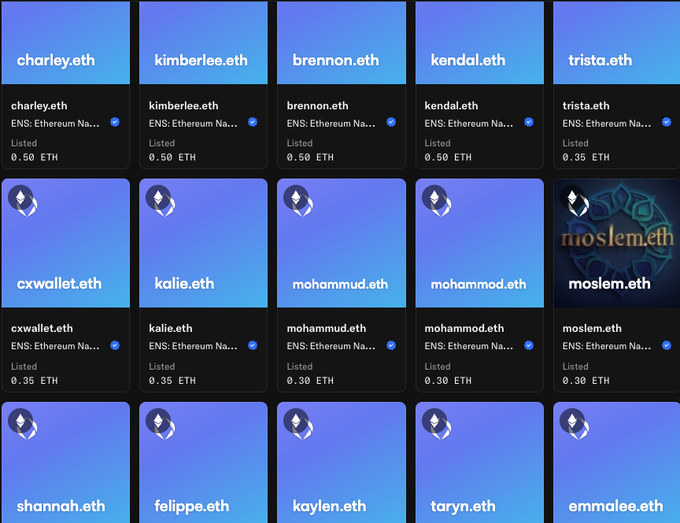
Task: Open the emmalee.eth NFT thumbnail
Action: coord(617,462)
